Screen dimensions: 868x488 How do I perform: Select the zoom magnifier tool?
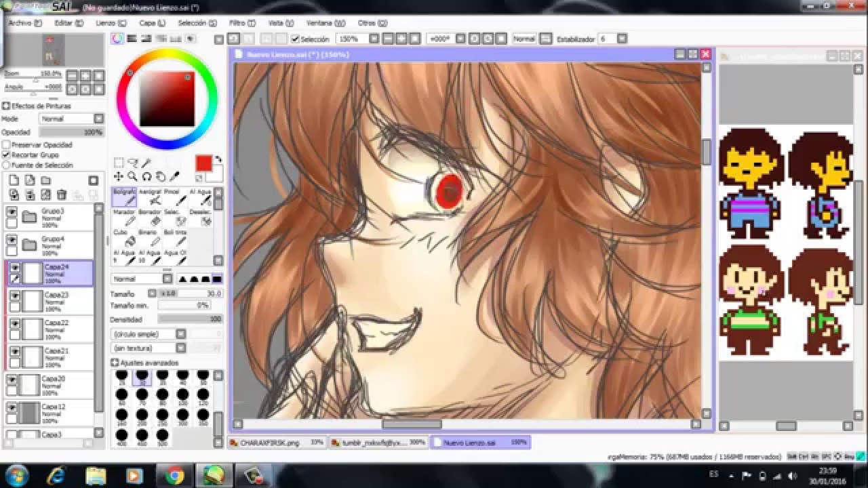132,176
